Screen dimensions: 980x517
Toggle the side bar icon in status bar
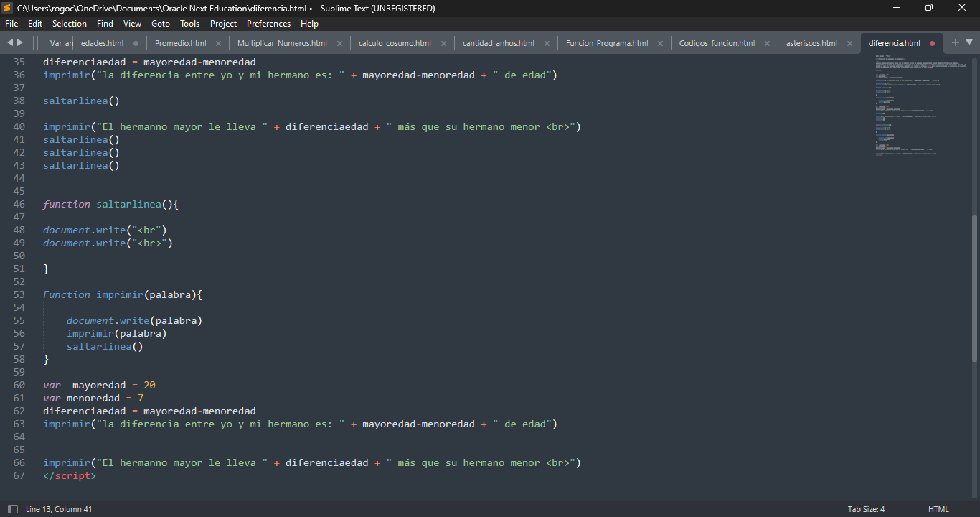point(12,509)
